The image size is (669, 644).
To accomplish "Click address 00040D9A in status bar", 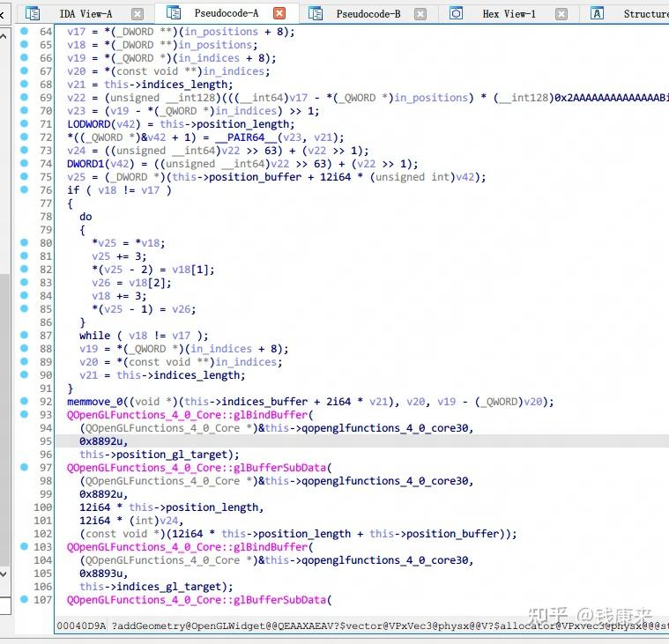I will (81, 626).
